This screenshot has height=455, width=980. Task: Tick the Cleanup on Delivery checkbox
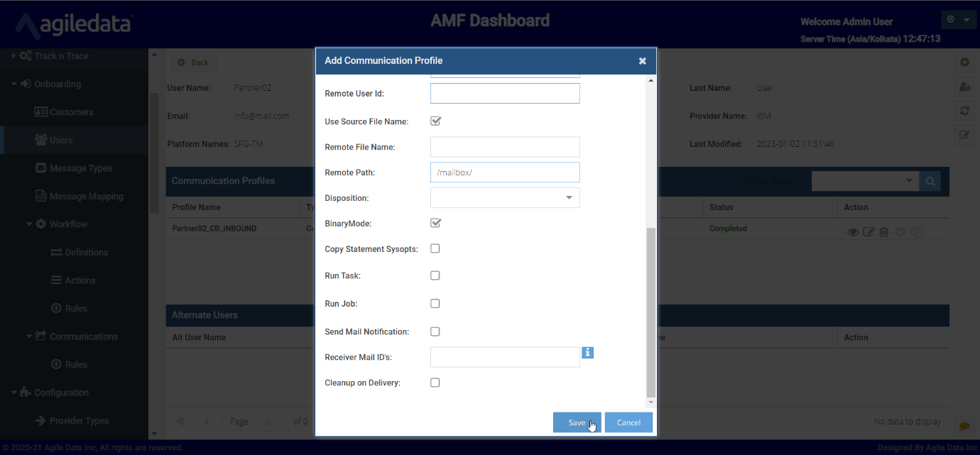coord(435,383)
